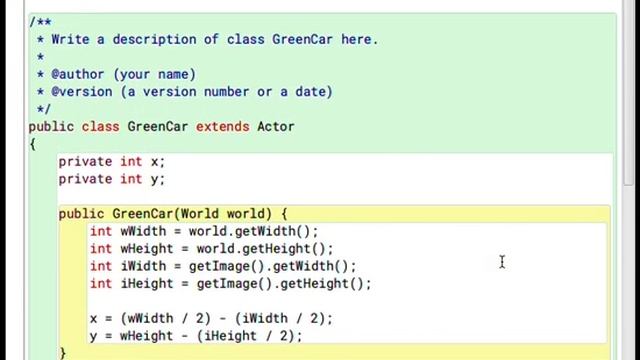This screenshot has height=360, width=640.
Task: Click the GreenCar(World world) constructor header
Action: (x=173, y=214)
